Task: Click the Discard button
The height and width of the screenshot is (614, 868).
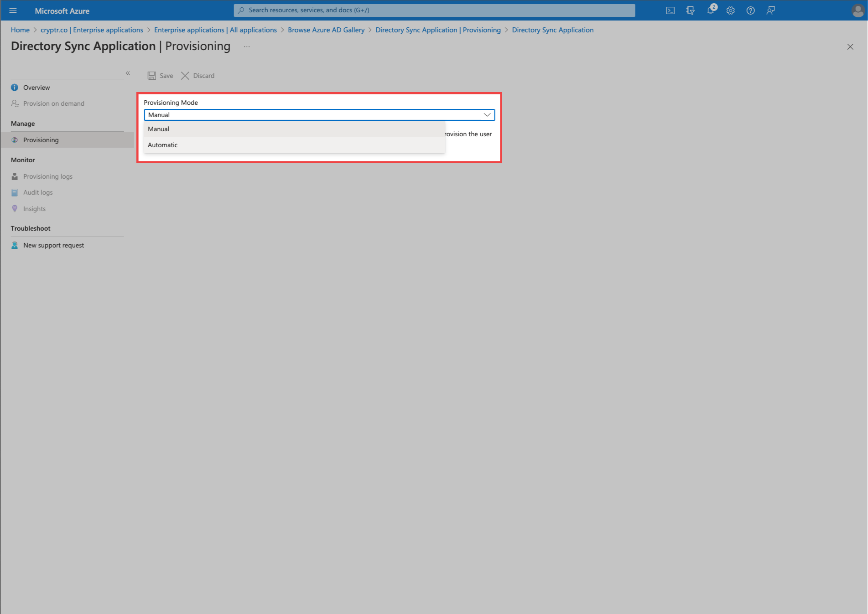Action: pos(198,76)
